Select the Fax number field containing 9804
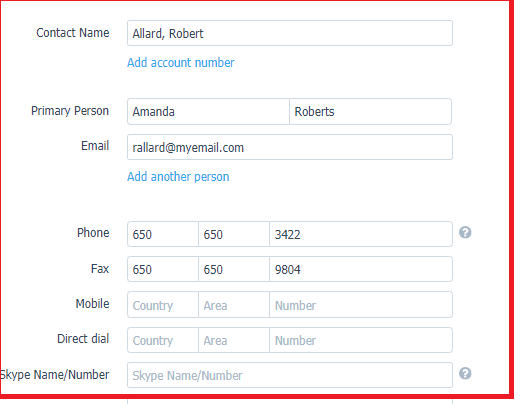524x404 pixels. point(361,269)
